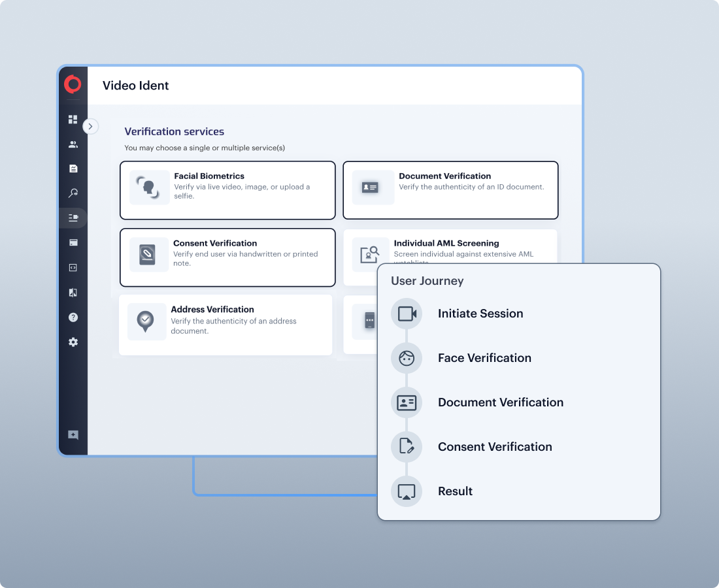Open the dashboard grid icon in sidebar
The image size is (719, 588).
click(x=73, y=120)
